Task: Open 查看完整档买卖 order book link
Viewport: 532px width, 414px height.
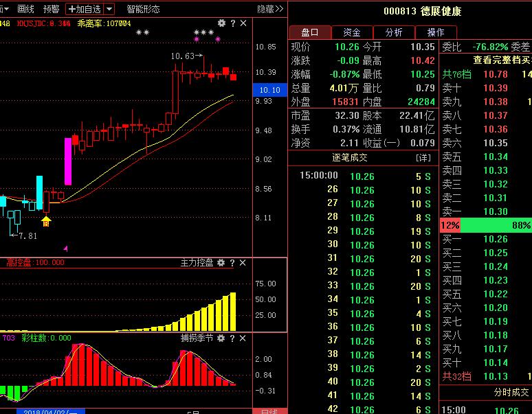Action: point(502,60)
